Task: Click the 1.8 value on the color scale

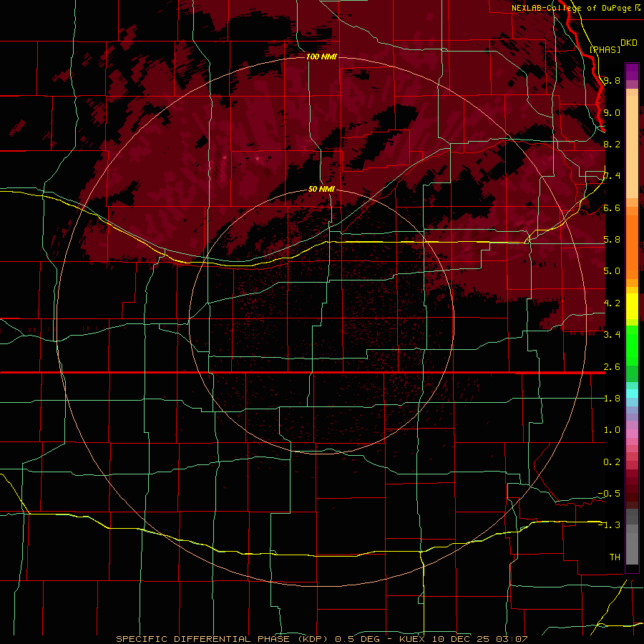Action: coord(612,399)
